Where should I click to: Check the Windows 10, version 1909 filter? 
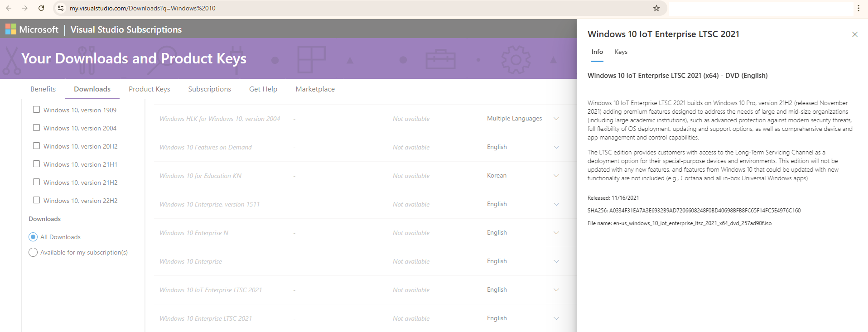(x=36, y=110)
